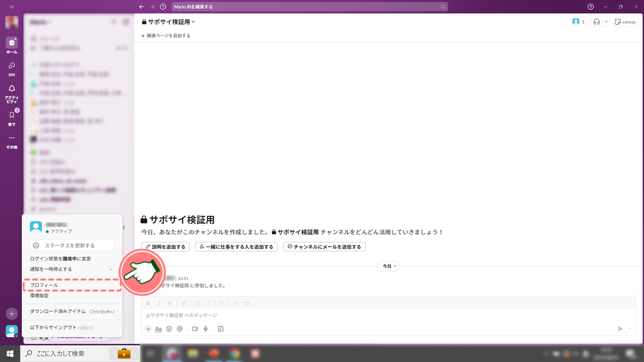Go forward with the right arrow
Image resolution: width=644 pixels, height=362 pixels.
[152, 7]
